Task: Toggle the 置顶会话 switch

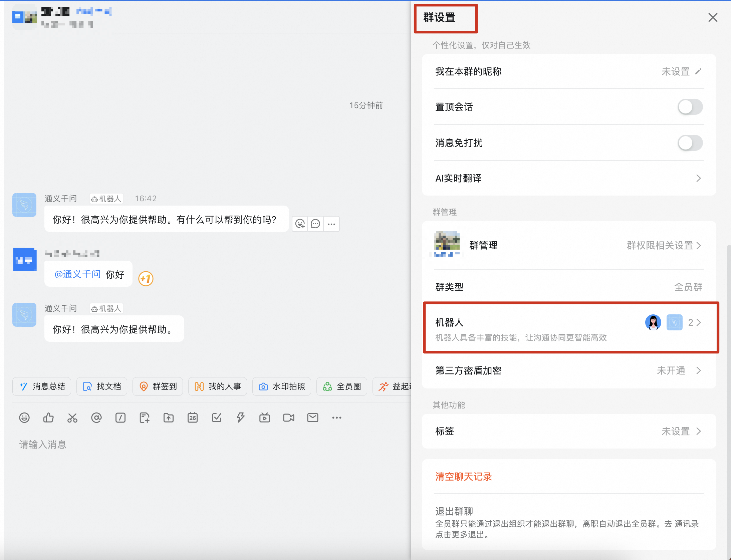Action: pos(690,107)
